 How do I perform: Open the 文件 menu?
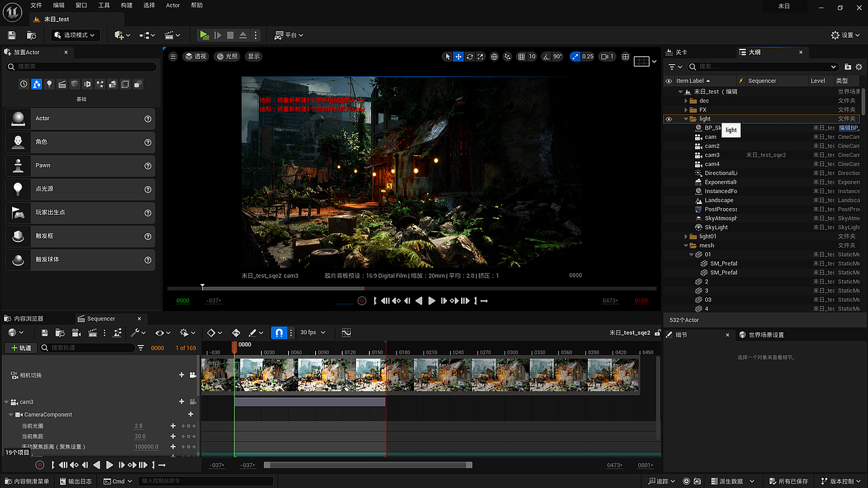coord(36,5)
